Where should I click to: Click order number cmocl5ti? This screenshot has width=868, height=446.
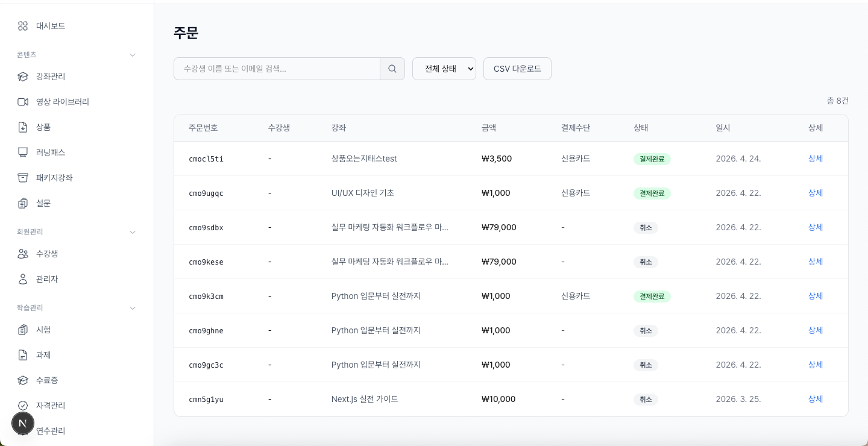[206, 159]
